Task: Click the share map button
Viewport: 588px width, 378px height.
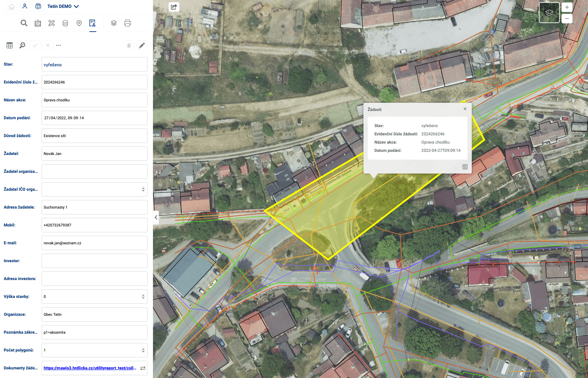Action: (x=174, y=7)
